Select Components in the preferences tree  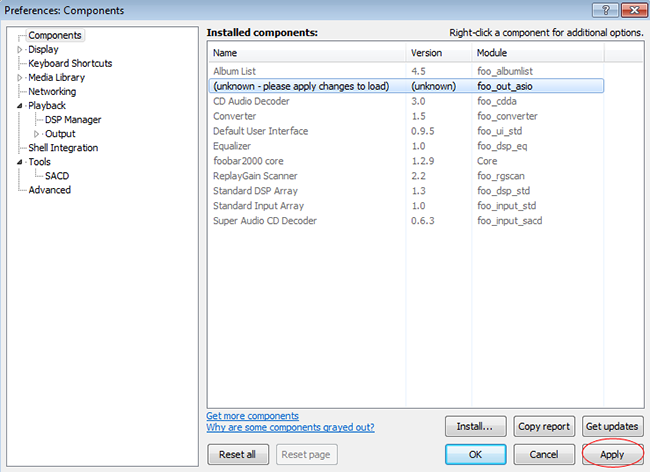click(x=55, y=36)
